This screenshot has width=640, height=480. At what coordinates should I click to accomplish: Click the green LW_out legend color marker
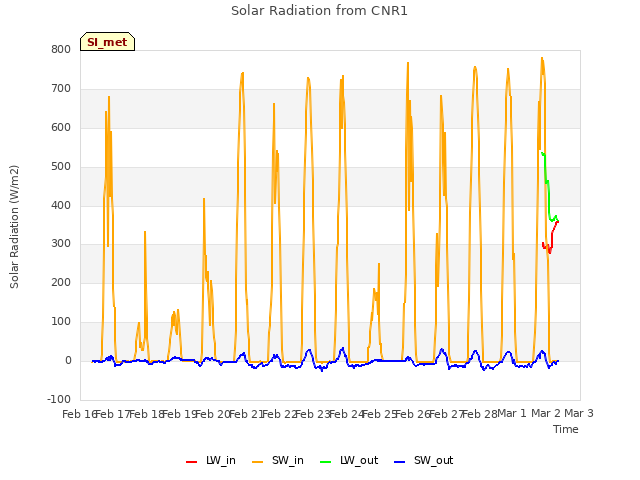pos(325,462)
